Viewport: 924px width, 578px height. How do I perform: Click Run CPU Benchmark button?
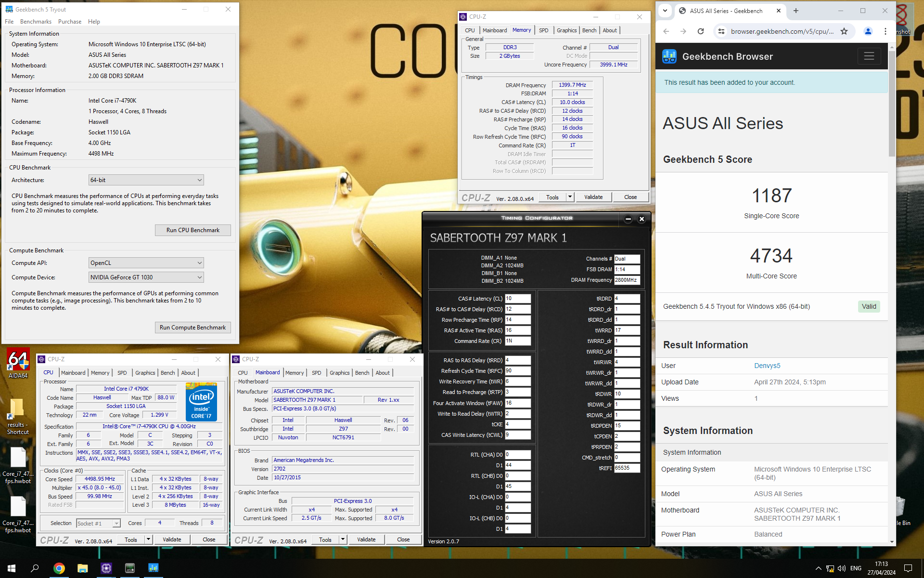(x=193, y=230)
